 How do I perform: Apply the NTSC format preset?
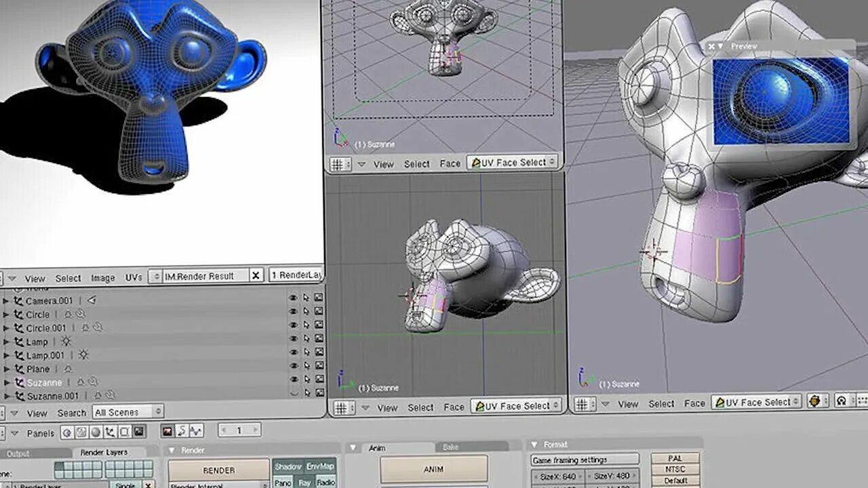tap(675, 469)
